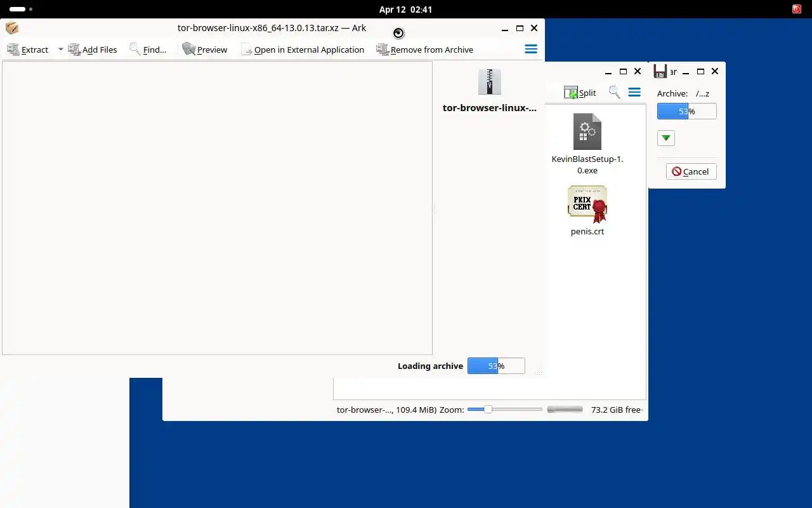Minimize the Dolphin window
Image resolution: width=812 pixels, height=508 pixels.
608,72
